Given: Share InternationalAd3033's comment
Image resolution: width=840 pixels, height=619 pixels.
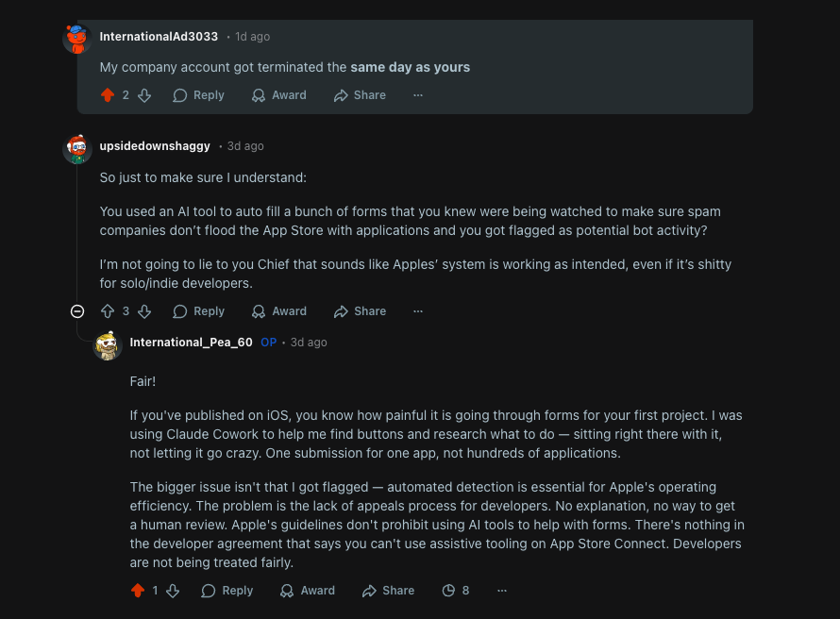Looking at the screenshot, I should coord(360,94).
